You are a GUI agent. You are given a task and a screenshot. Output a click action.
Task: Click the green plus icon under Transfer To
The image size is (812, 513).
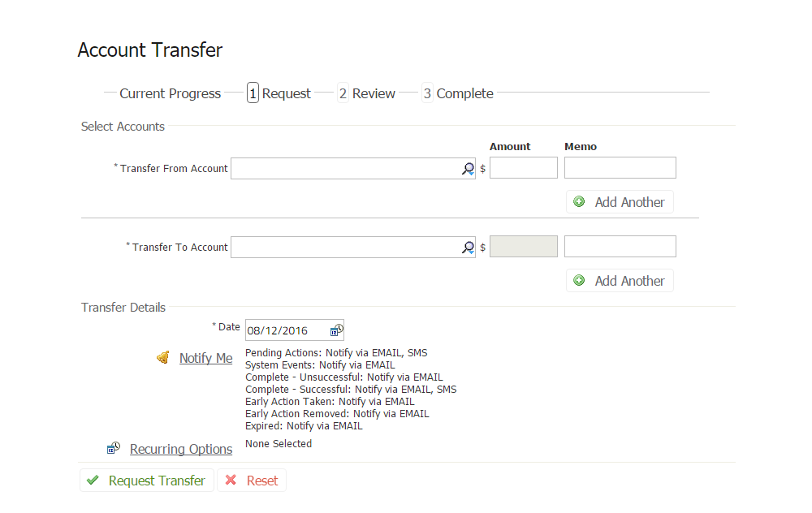[579, 281]
